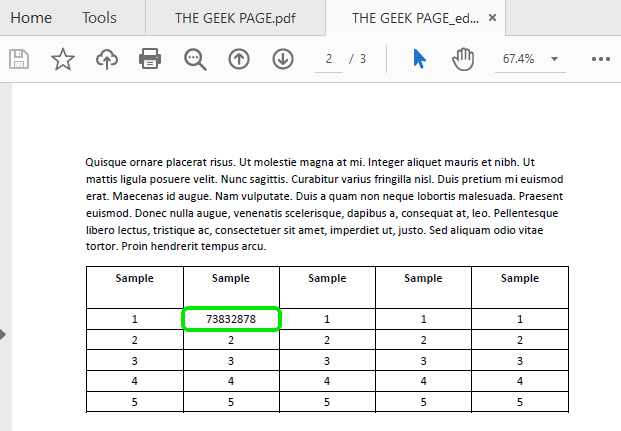Screen dimensions: 621x431
Task: Bookmark the file with the star icon
Action: click(63, 59)
